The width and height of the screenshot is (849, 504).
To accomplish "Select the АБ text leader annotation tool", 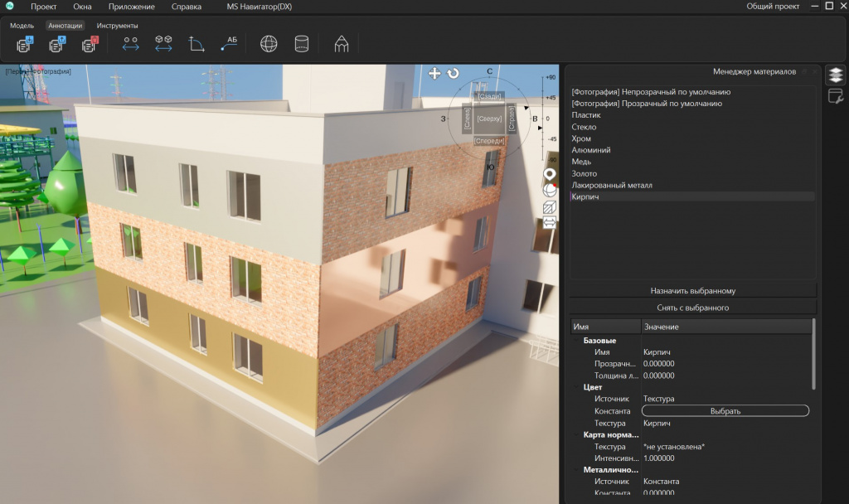I will point(229,44).
